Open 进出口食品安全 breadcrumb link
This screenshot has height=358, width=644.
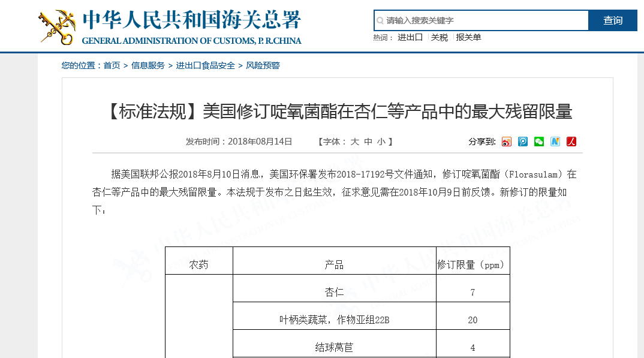[205, 65]
